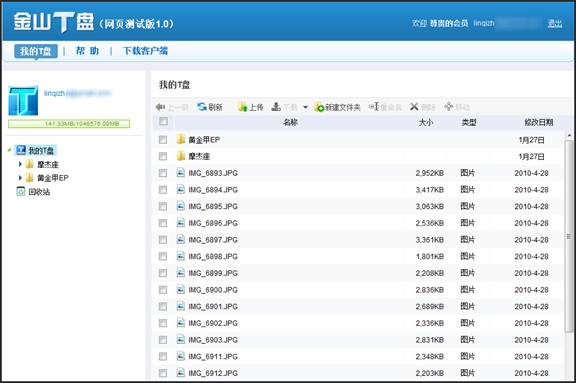Expand the 黄金甲EP folder in sidebar tree
The width and height of the screenshot is (576, 383).
[20, 178]
